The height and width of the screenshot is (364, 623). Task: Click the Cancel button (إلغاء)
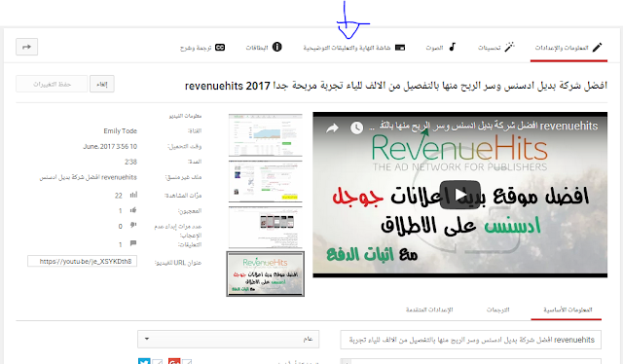102,85
